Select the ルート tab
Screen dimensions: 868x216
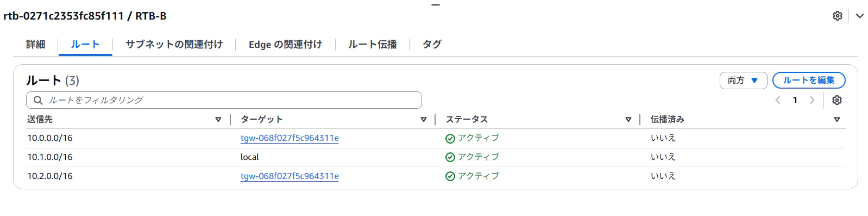(x=85, y=45)
